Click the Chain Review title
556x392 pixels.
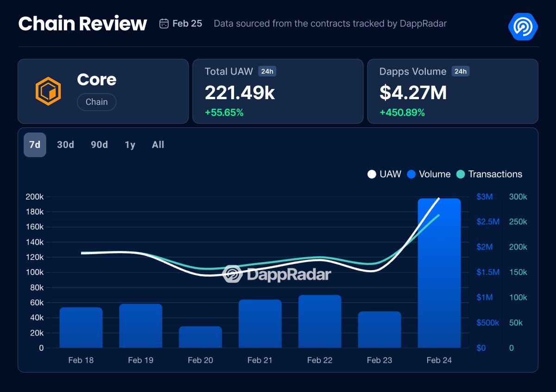[82, 24]
